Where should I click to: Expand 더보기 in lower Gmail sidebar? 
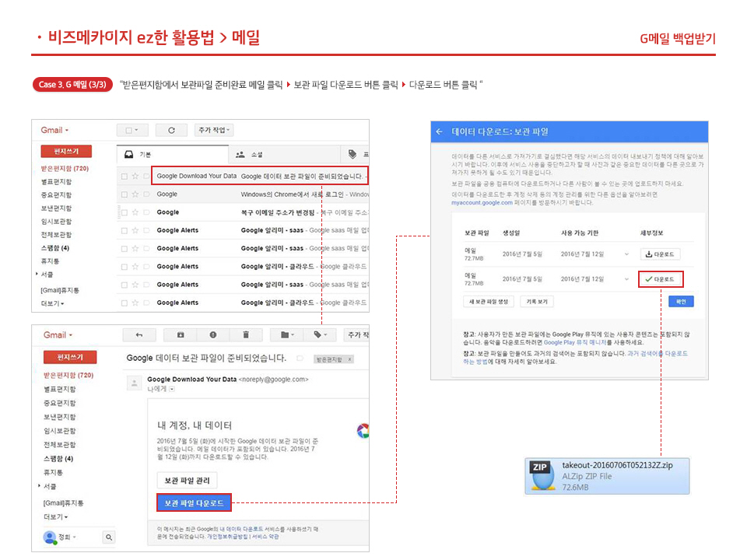[56, 516]
